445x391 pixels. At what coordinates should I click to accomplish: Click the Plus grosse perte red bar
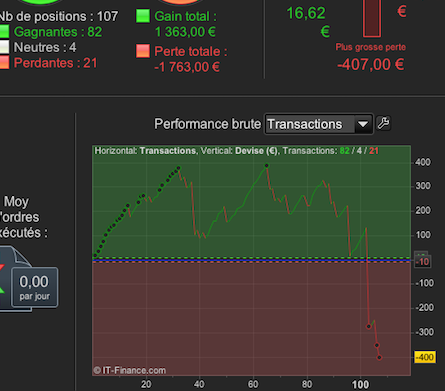pyautogui.click(x=372, y=18)
